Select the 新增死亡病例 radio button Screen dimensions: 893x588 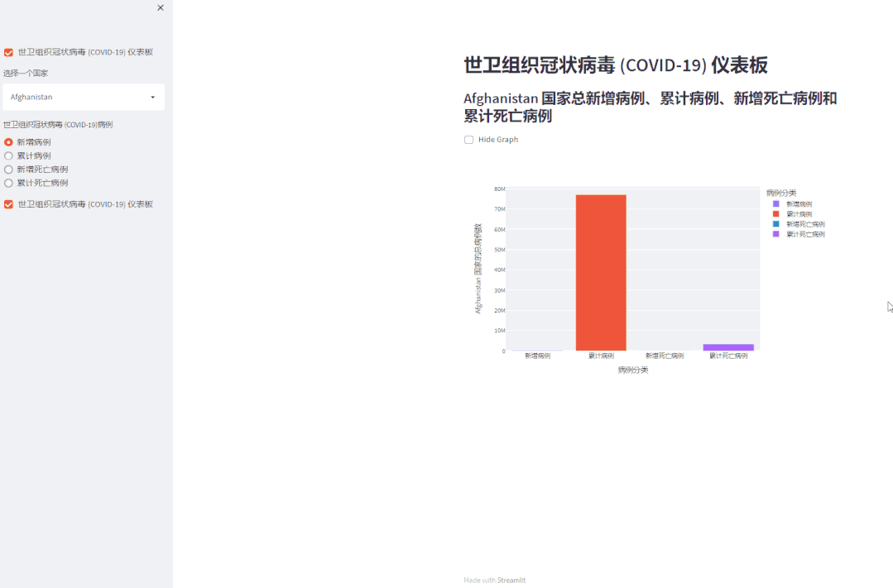tap(8, 169)
